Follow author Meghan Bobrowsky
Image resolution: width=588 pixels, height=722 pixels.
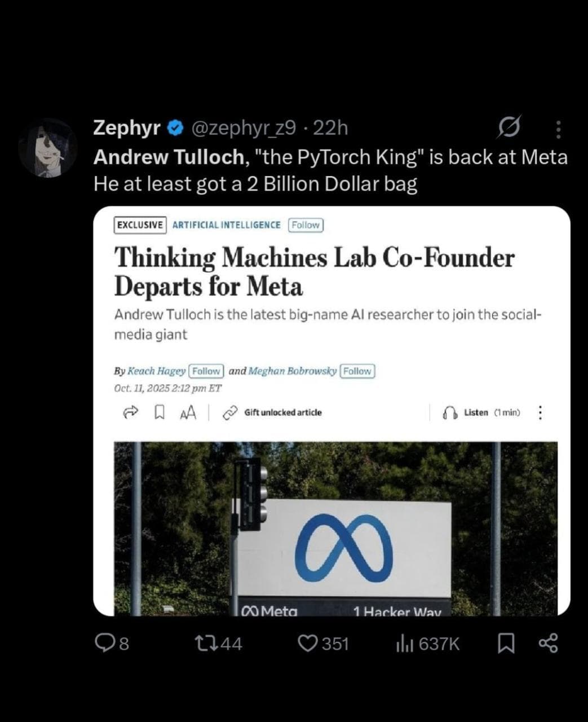(357, 371)
